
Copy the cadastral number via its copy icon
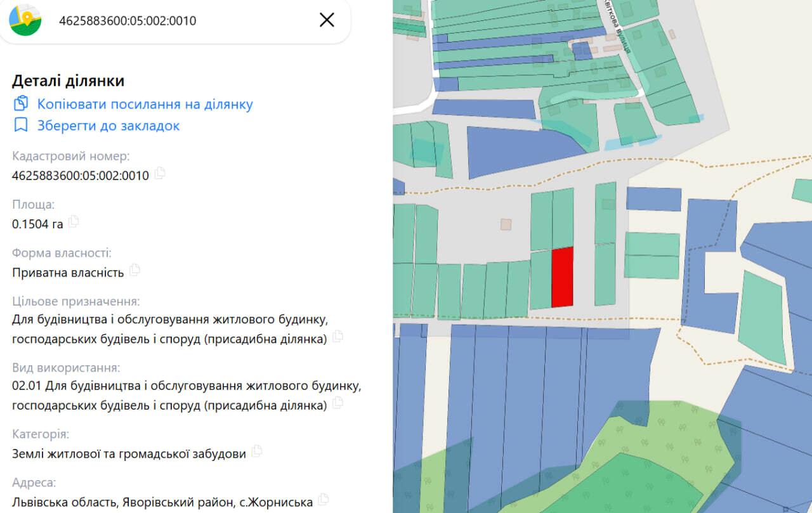coord(160,173)
